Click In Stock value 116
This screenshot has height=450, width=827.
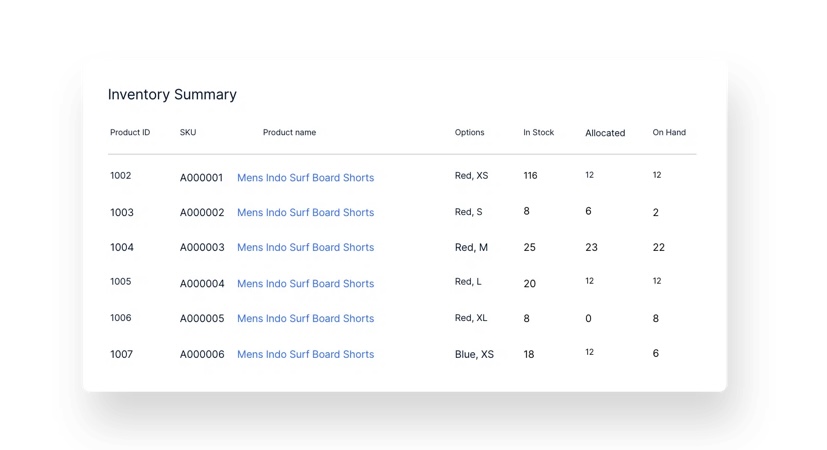(x=530, y=176)
